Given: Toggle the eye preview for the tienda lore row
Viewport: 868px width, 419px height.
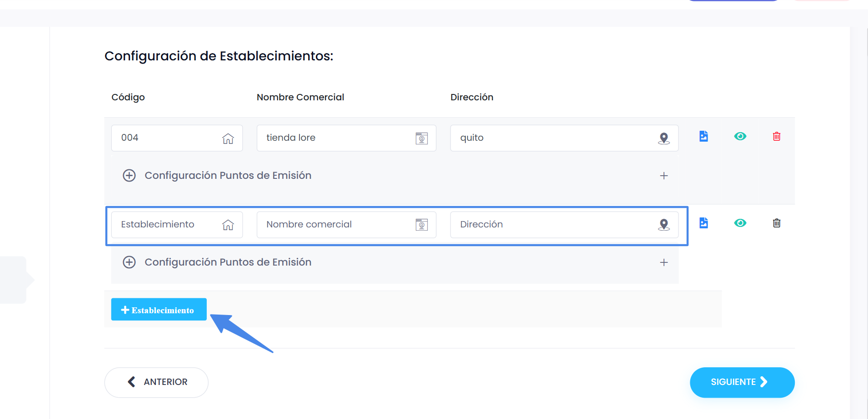Looking at the screenshot, I should 740,136.
